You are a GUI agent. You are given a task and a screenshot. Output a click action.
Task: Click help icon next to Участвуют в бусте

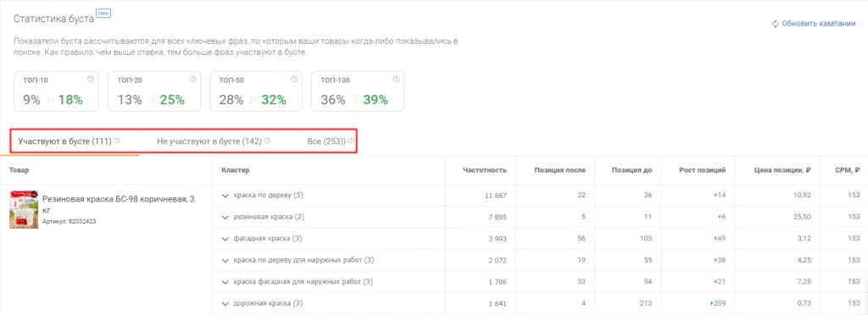[x=117, y=141]
